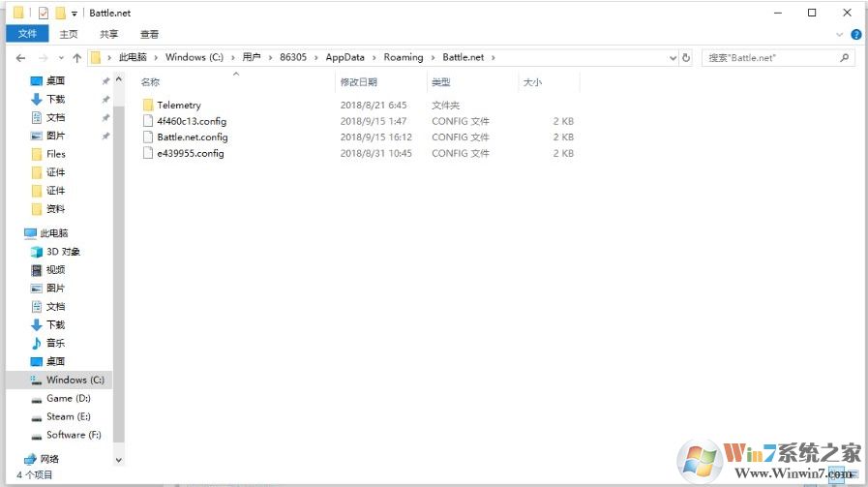This screenshot has width=868, height=487.
Task: Select the 4f460c13.config file
Action: [192, 121]
